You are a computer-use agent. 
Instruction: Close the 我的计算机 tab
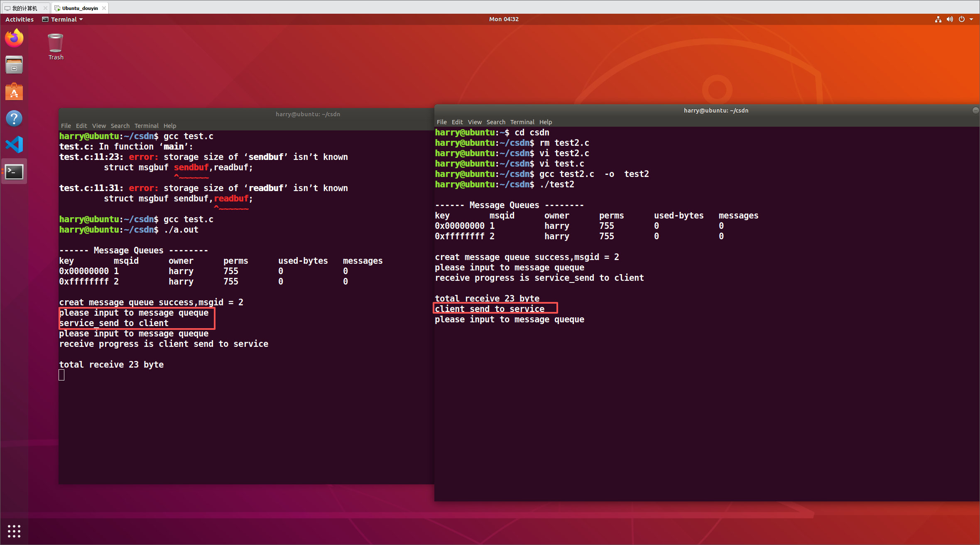pos(45,8)
